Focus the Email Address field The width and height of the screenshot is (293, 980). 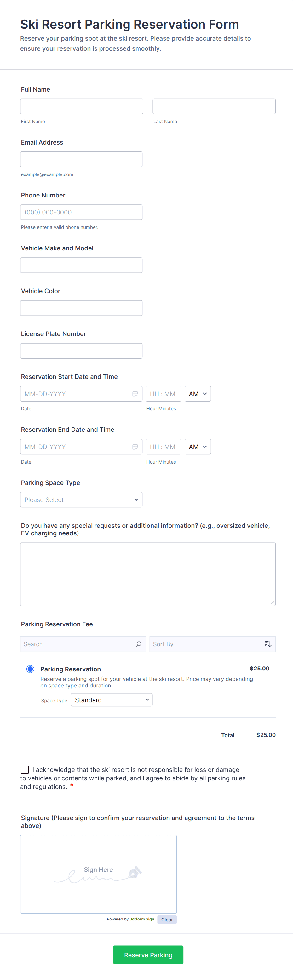click(81, 159)
